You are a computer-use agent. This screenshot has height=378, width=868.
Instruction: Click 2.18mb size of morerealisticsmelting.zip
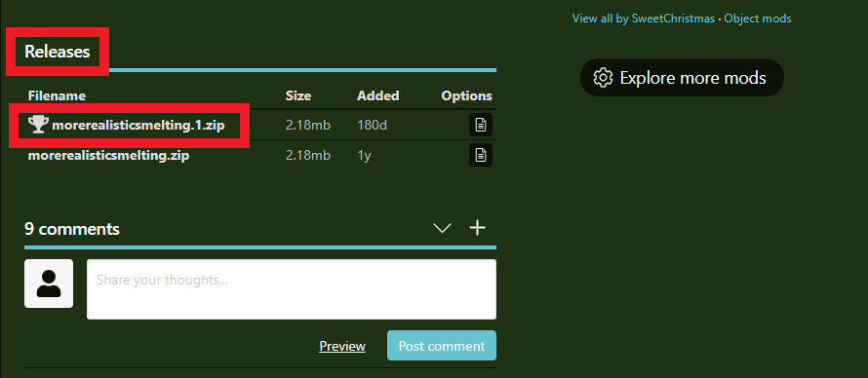pyautogui.click(x=308, y=155)
